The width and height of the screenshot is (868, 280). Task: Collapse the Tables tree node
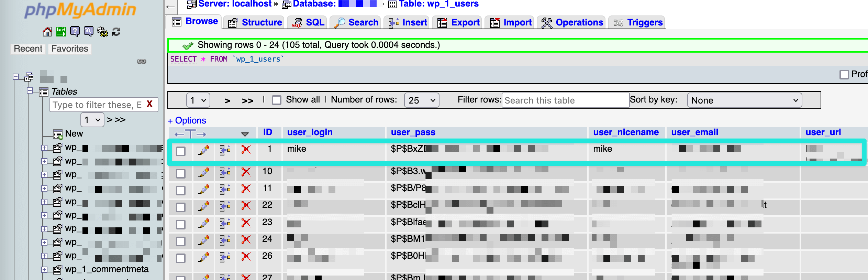pyautogui.click(x=30, y=91)
